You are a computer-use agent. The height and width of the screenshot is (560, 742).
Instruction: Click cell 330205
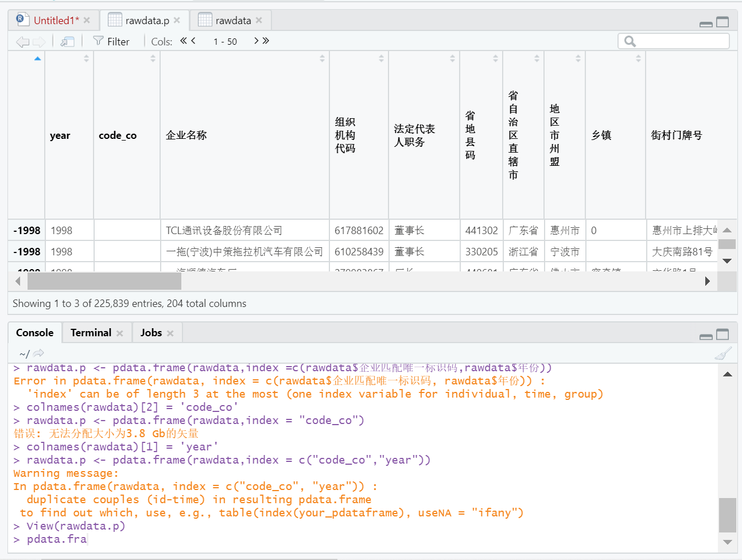(481, 251)
